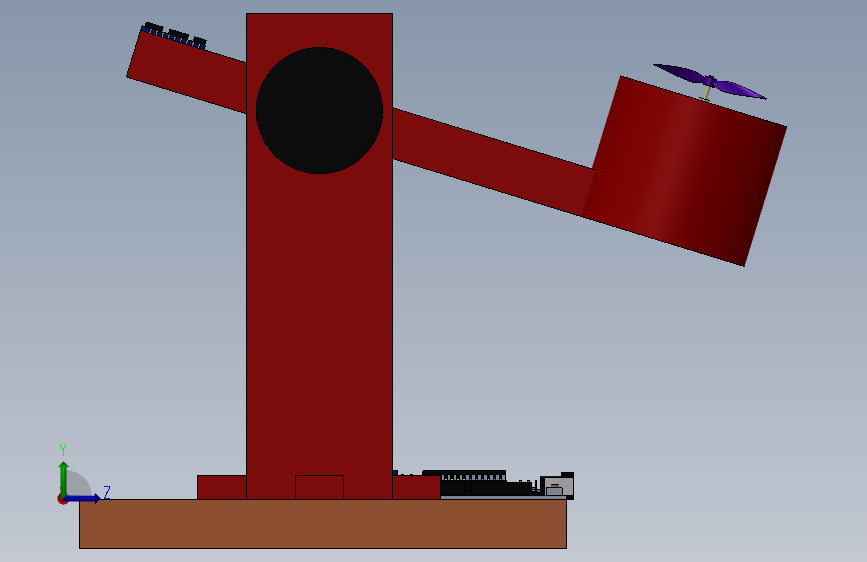Select the black circular disc on the tower
Viewport: 867px width, 562px height.
tap(319, 111)
